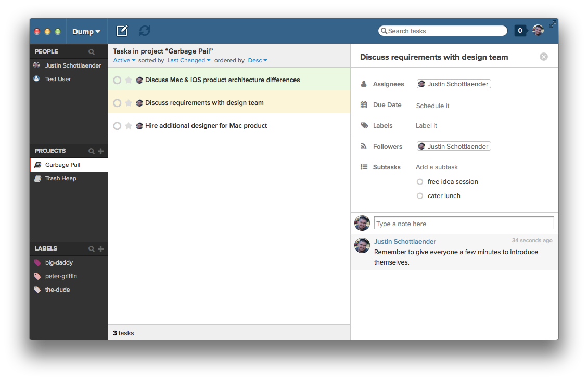Image resolution: width=588 pixels, height=381 pixels.
Task: Click Justin Schottlaender note author link
Action: pos(405,242)
